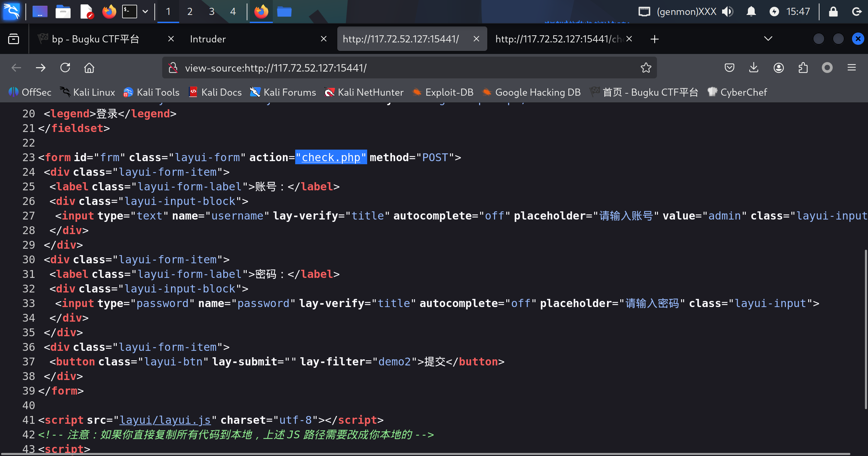
Task: Expand the list all tabs chevron
Action: 768,39
